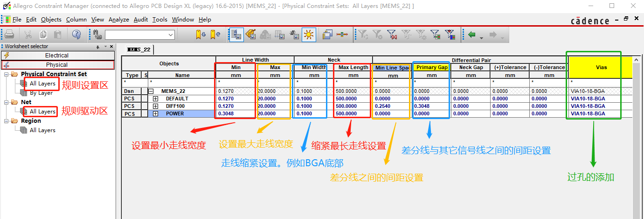Click the Neck Gap column header
644x219 pixels.
coord(471,67)
